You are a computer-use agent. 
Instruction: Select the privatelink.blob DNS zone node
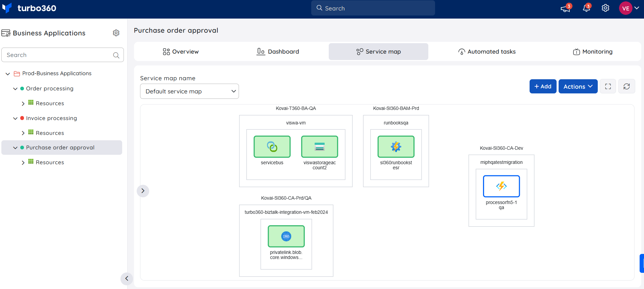click(x=286, y=236)
